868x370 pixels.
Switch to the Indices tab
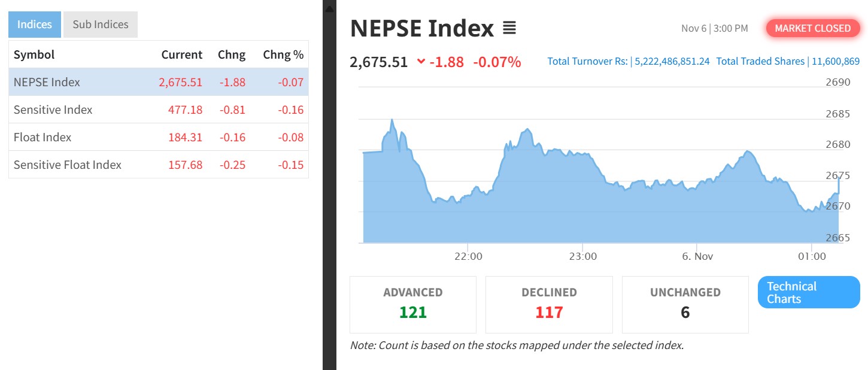click(35, 25)
